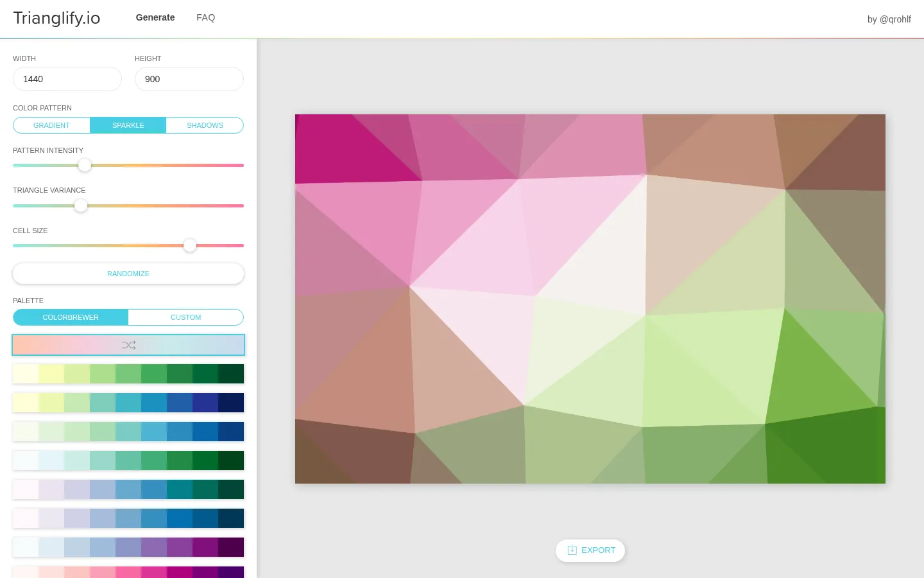Choose the pink-to-purple palette at the bottom

click(128, 572)
